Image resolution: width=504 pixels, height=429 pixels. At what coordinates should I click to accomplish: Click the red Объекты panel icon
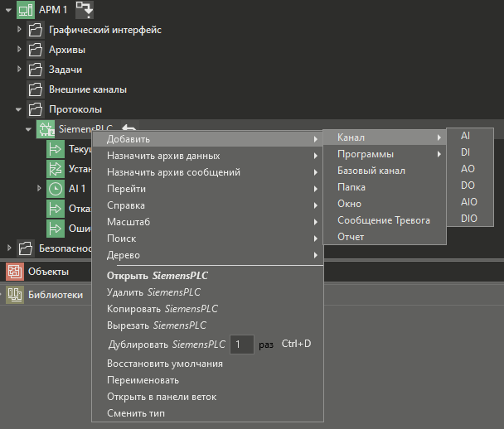[x=15, y=272]
